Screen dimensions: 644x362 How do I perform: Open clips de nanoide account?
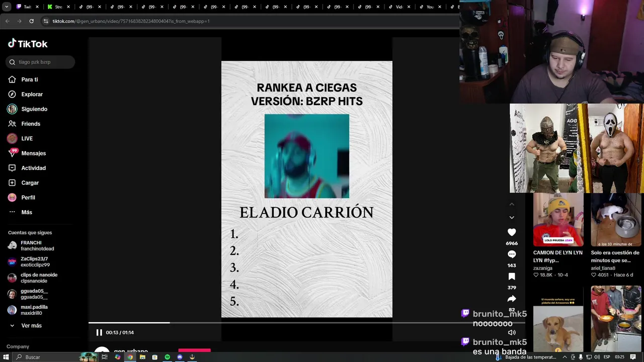pos(33,278)
